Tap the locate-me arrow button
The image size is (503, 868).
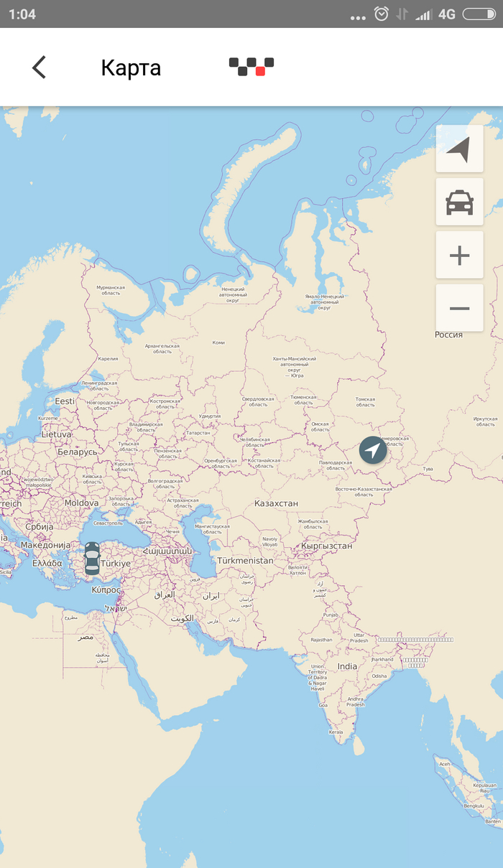(459, 149)
